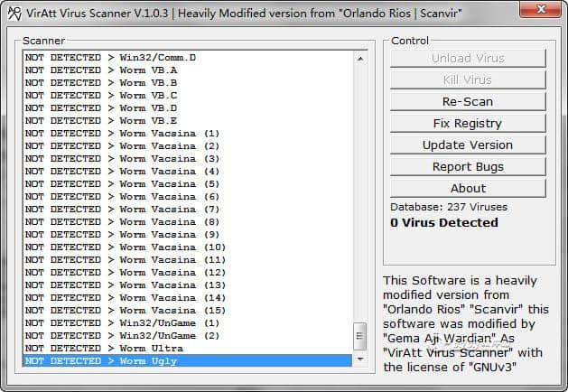
Task: Select the Worm Vacsina (15) row
Action: click(x=188, y=311)
